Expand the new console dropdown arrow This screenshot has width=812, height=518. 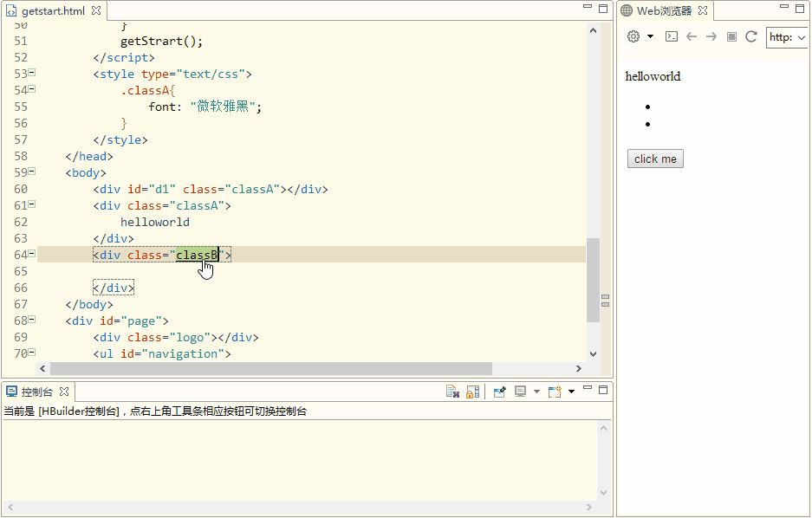point(572,392)
